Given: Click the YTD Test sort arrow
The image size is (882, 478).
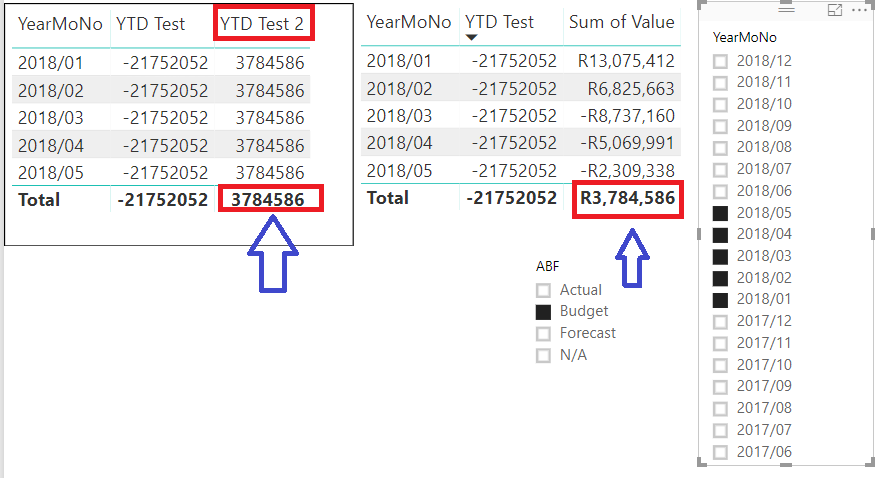Looking at the screenshot, I should (471, 38).
